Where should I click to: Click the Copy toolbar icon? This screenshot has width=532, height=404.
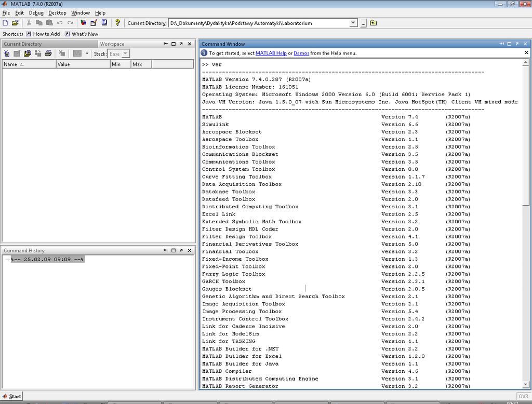point(39,23)
